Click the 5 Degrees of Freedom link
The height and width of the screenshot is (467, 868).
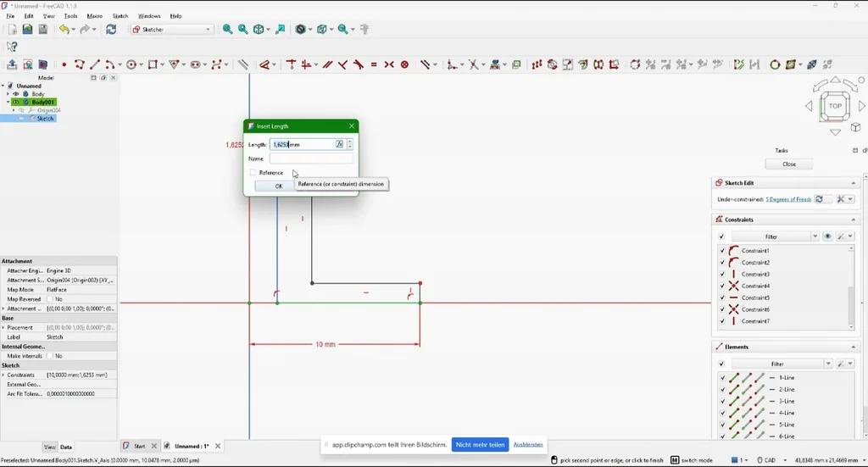pyautogui.click(x=788, y=199)
